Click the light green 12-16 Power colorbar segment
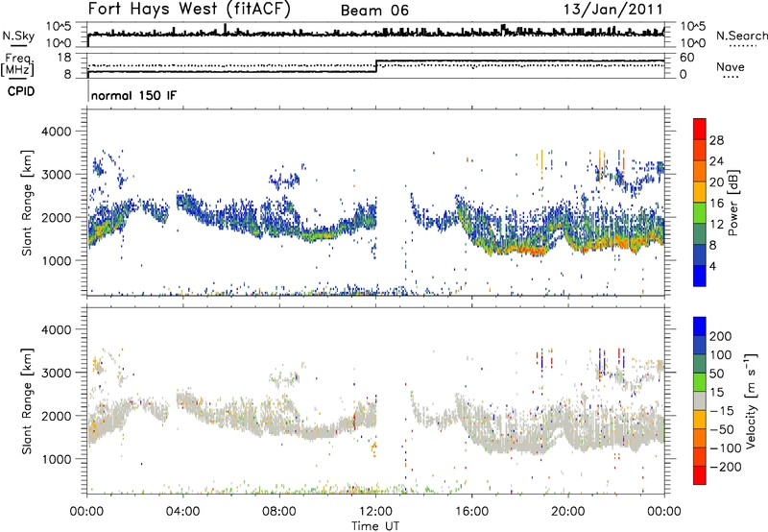768x532 pixels. pyautogui.click(x=700, y=213)
